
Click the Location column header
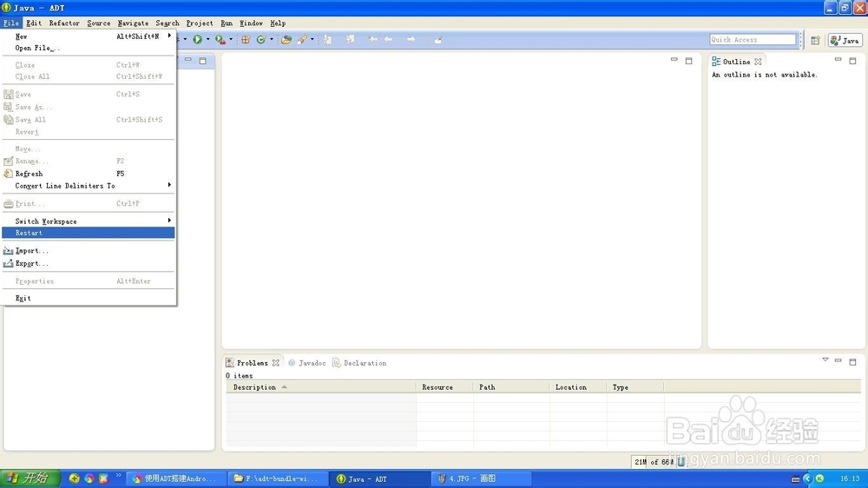coord(578,387)
